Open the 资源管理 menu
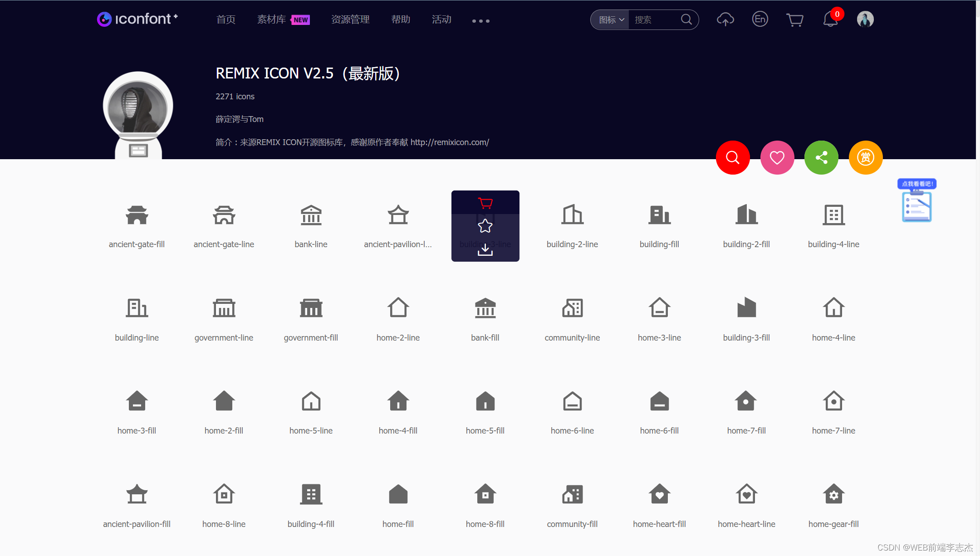Screen dimensions: 980x556 [350, 20]
